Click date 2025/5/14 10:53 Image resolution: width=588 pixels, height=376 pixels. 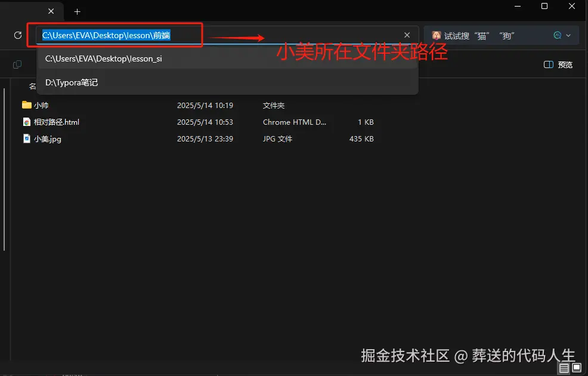click(205, 122)
